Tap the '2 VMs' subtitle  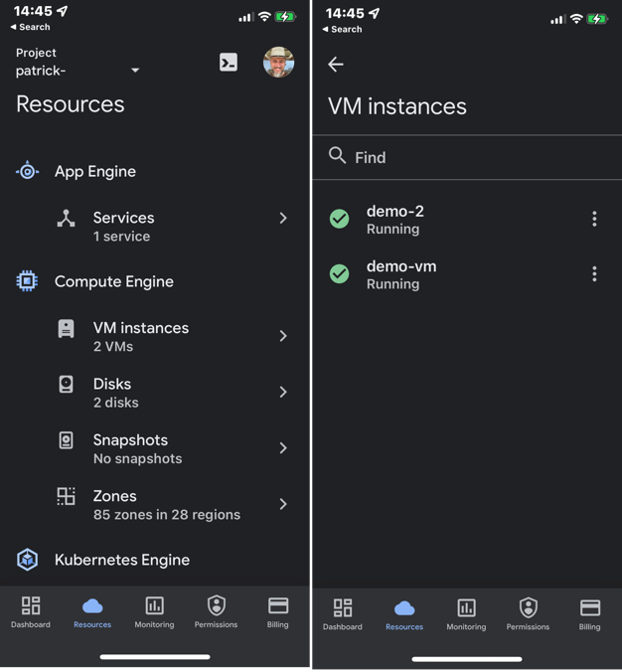(113, 346)
